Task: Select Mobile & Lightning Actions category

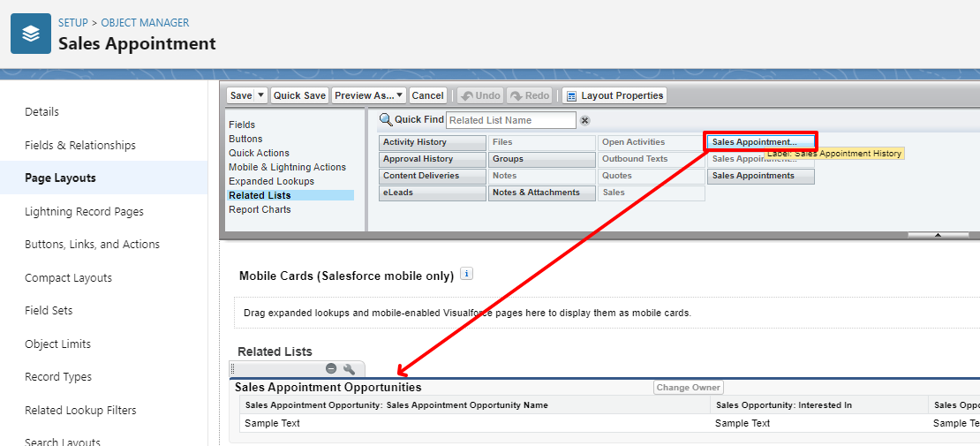Action: point(287,167)
